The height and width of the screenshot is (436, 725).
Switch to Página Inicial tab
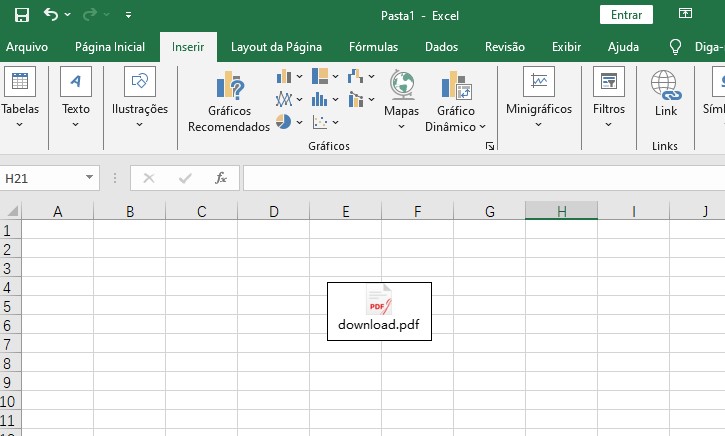click(x=110, y=47)
